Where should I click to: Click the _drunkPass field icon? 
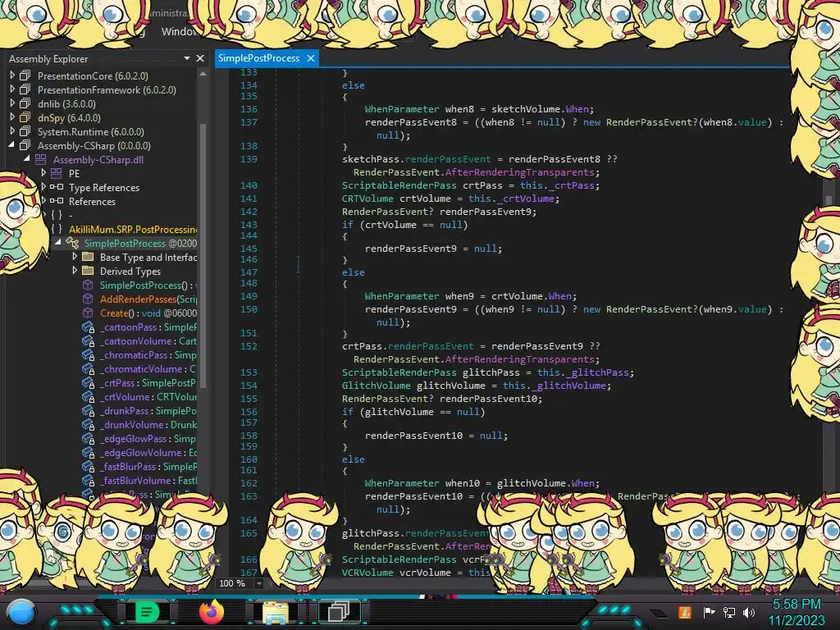pyautogui.click(x=89, y=411)
